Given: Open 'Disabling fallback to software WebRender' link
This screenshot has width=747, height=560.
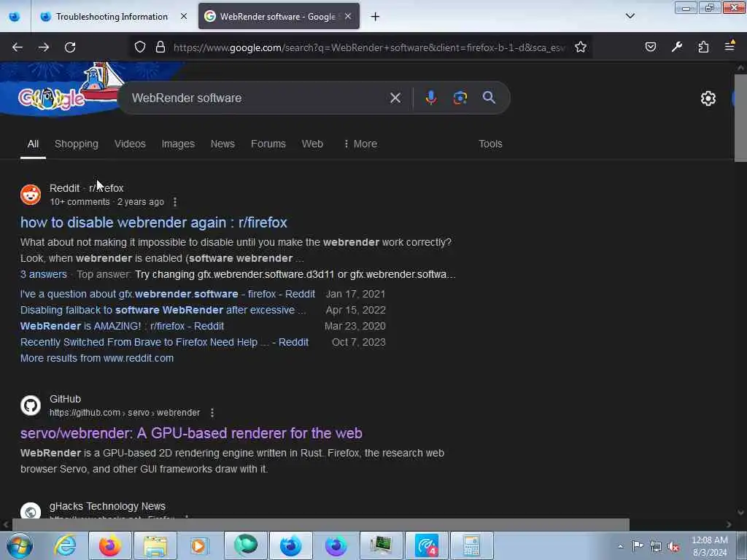Looking at the screenshot, I should pyautogui.click(x=163, y=310).
